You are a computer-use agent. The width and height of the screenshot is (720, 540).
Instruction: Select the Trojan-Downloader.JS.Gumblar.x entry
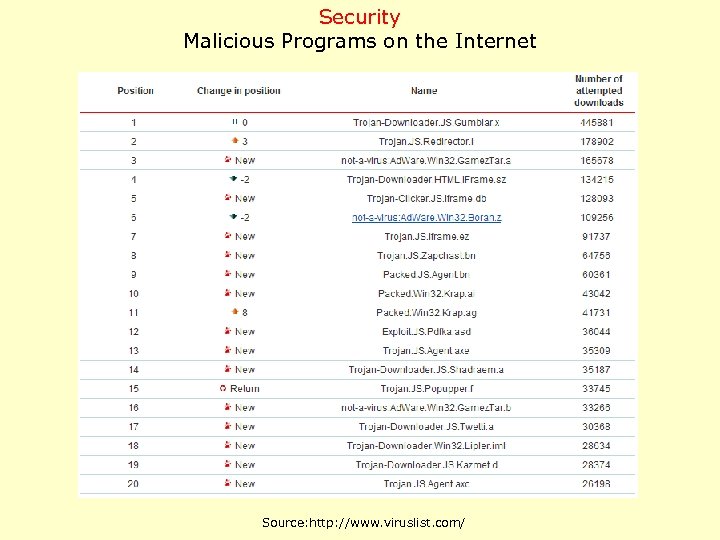click(x=426, y=122)
